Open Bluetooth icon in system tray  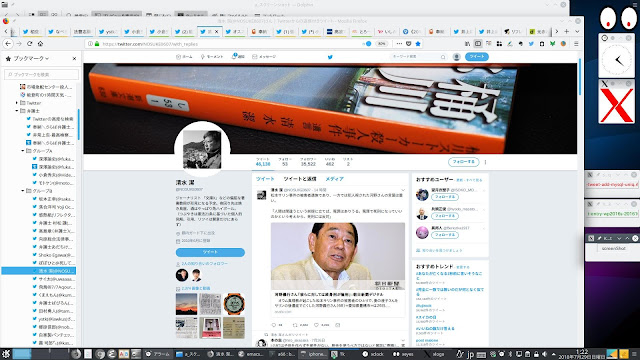pos(510,354)
